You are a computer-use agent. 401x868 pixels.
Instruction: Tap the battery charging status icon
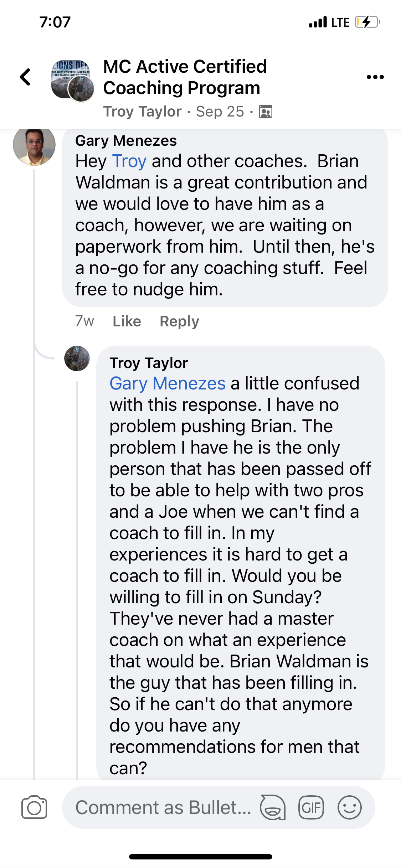pos(367,22)
